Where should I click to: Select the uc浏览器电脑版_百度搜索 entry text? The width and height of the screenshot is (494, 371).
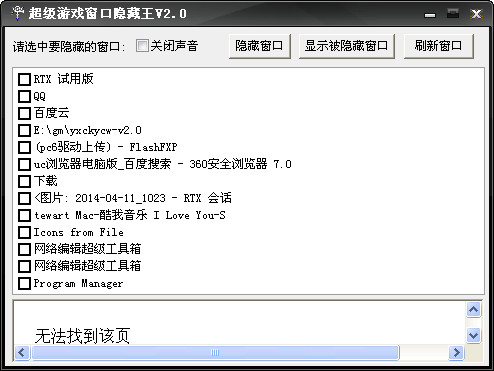(x=102, y=164)
